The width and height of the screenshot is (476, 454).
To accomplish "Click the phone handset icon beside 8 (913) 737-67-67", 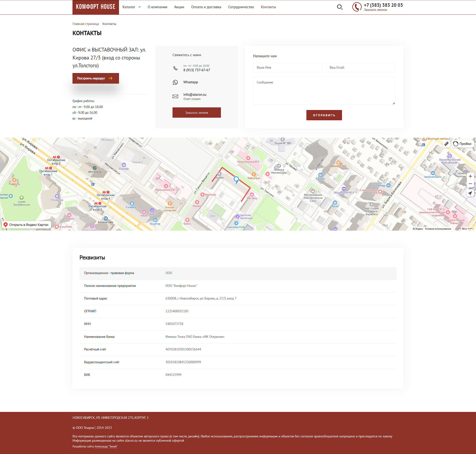I will pyautogui.click(x=175, y=68).
